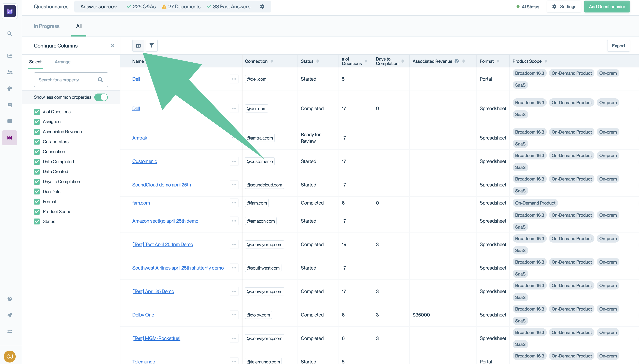Toggle the configure columns icon button
The height and width of the screenshot is (364, 639).
(x=138, y=45)
